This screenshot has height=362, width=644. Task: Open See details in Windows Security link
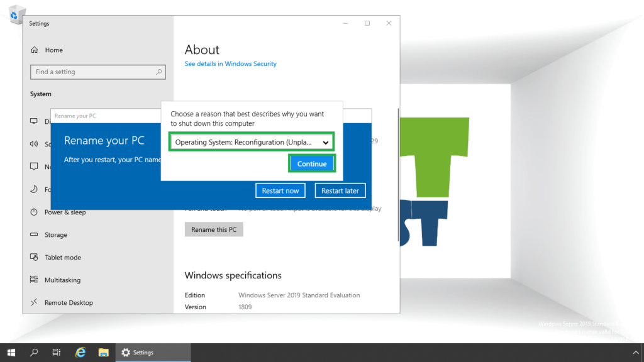point(230,63)
